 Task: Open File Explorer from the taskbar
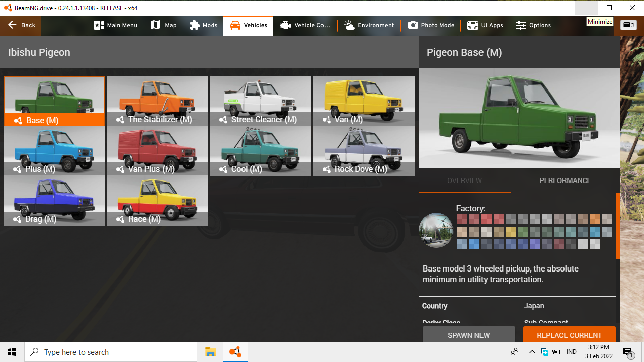pyautogui.click(x=210, y=352)
